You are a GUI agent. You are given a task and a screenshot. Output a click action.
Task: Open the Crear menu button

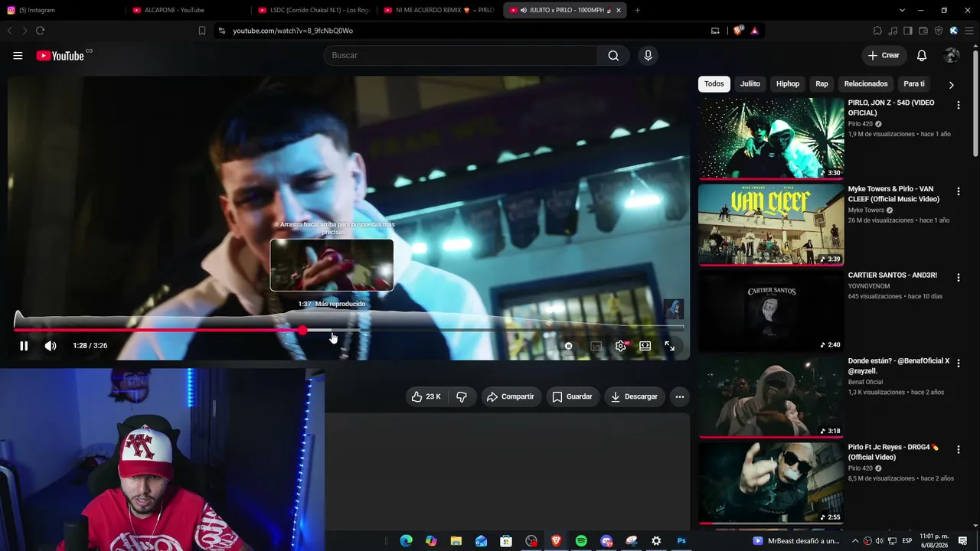884,55
